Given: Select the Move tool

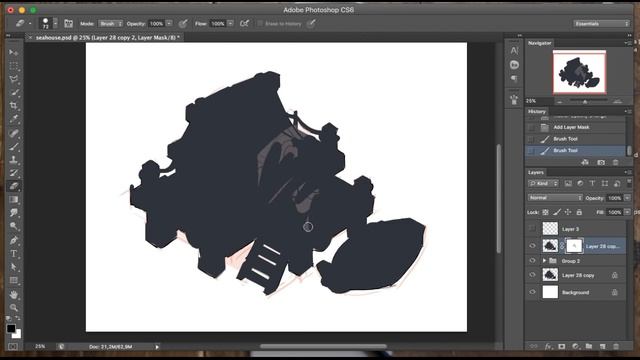Looking at the screenshot, I should point(13,53).
